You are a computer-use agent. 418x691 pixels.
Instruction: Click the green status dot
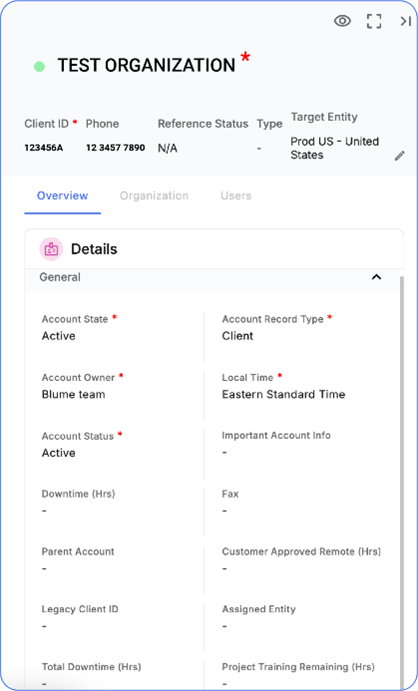click(39, 67)
